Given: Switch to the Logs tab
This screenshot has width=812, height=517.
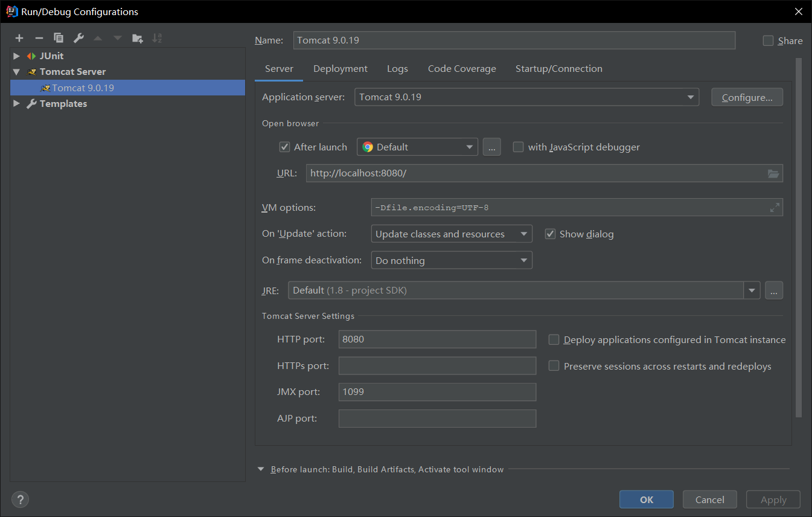Looking at the screenshot, I should point(397,69).
